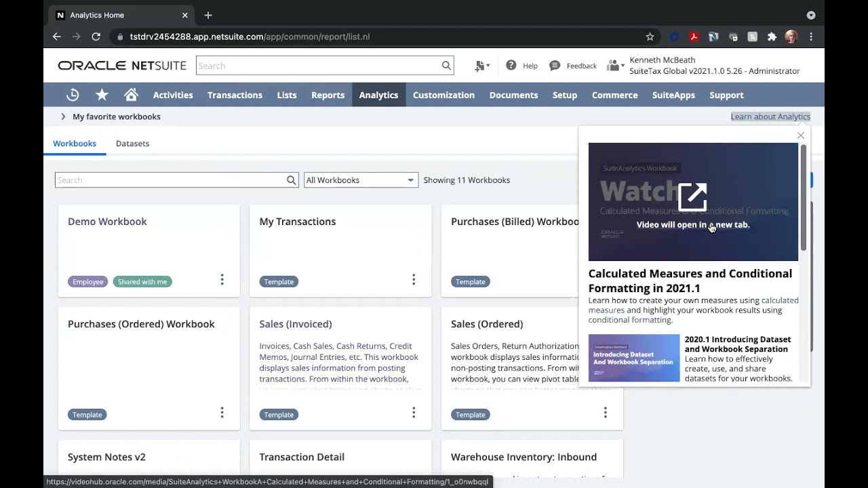The width and height of the screenshot is (868, 488).
Task: Click the Shared with me tag
Action: (142, 281)
